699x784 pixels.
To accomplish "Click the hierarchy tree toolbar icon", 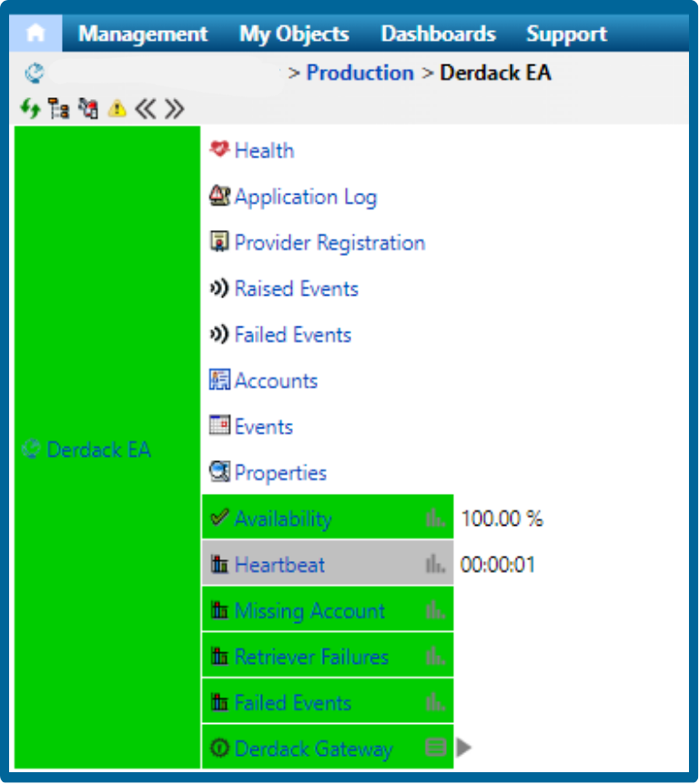I will click(59, 109).
